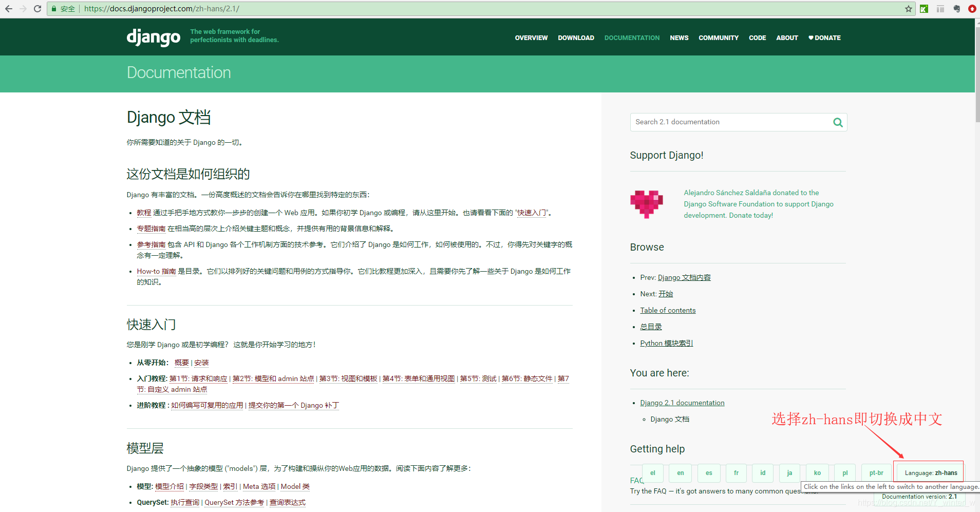The height and width of the screenshot is (512, 980).
Task: Open the DOWNLOAD menu item
Action: click(x=576, y=38)
